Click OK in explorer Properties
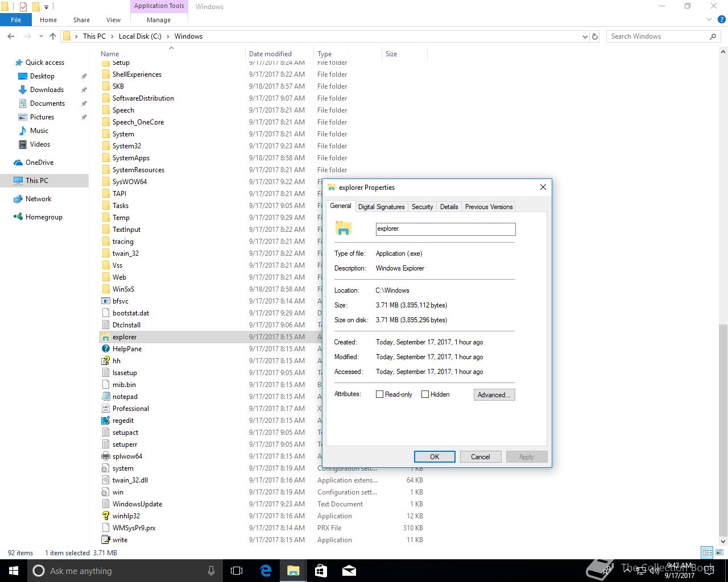This screenshot has width=728, height=582. pyautogui.click(x=435, y=457)
